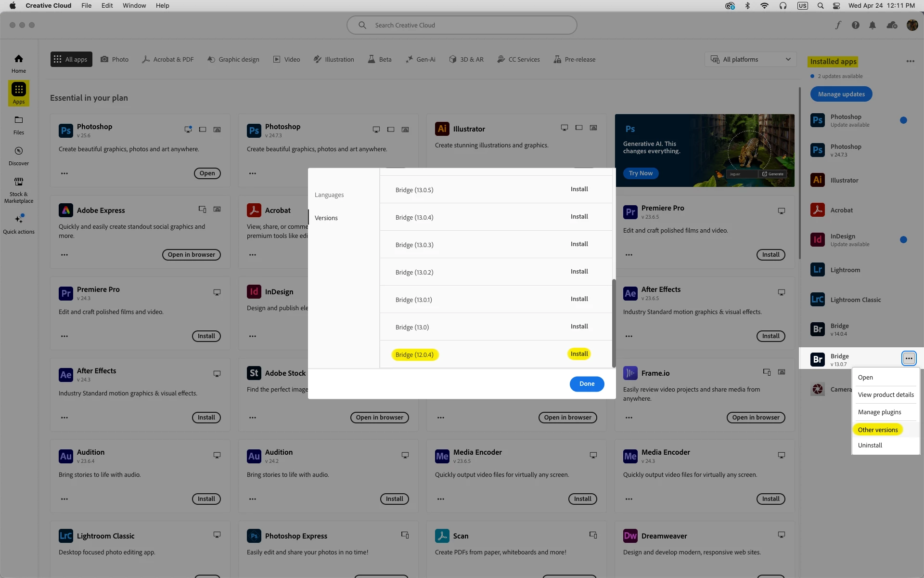Click the Search Creative Cloud field
The height and width of the screenshot is (578, 924).
point(461,25)
